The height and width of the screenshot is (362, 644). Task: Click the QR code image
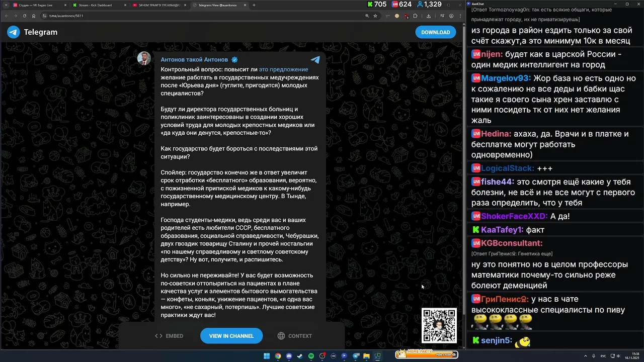pos(439,325)
